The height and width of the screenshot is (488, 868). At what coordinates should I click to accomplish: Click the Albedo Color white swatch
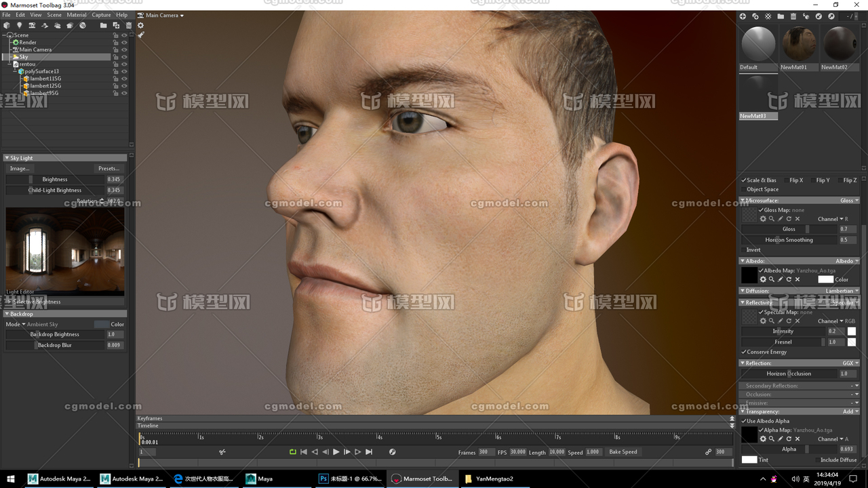pos(825,279)
